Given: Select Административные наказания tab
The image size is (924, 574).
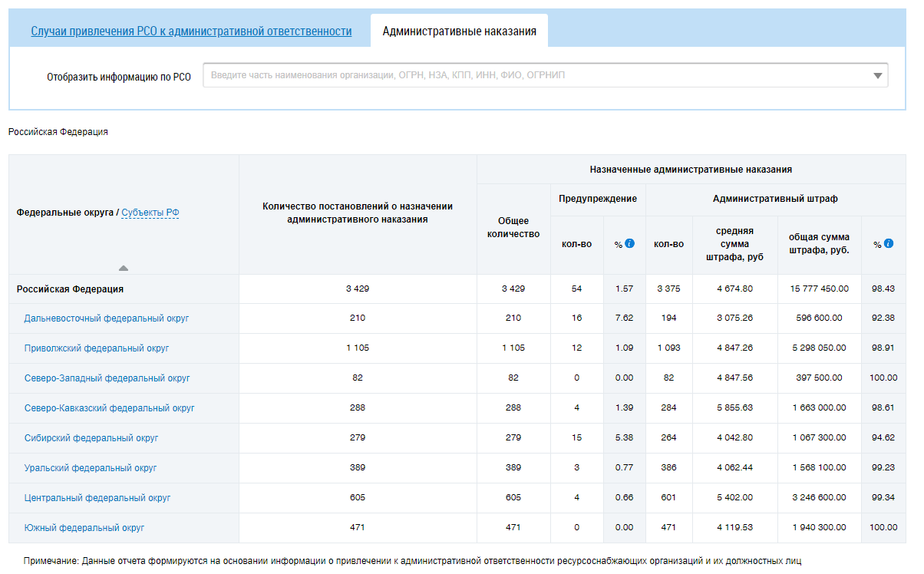Looking at the screenshot, I should (x=459, y=31).
